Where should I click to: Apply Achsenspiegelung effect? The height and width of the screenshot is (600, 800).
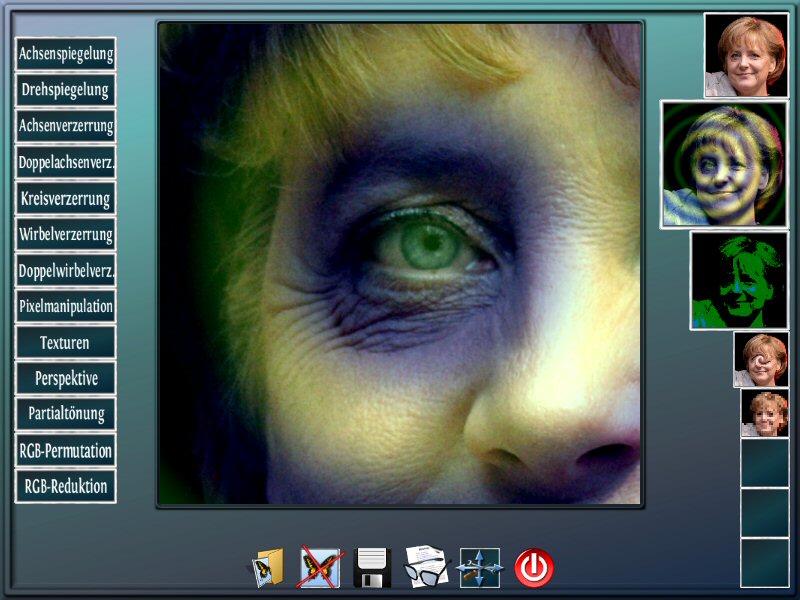tap(66, 54)
